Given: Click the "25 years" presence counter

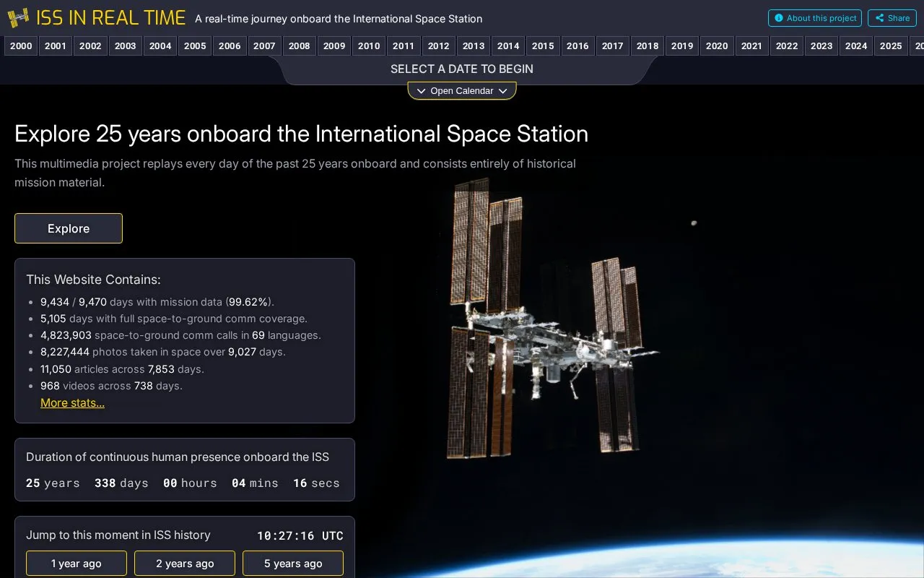Looking at the screenshot, I should 53,483.
